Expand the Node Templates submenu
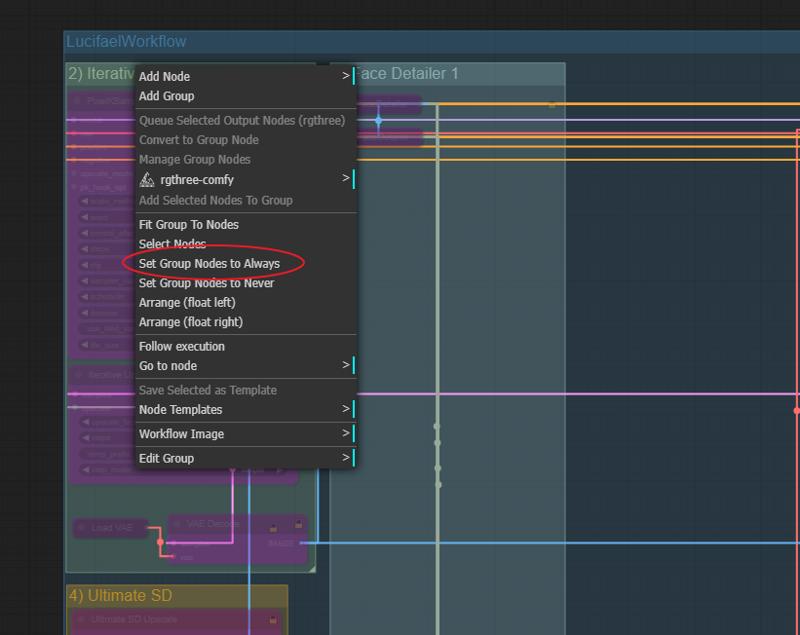 [x=246, y=410]
